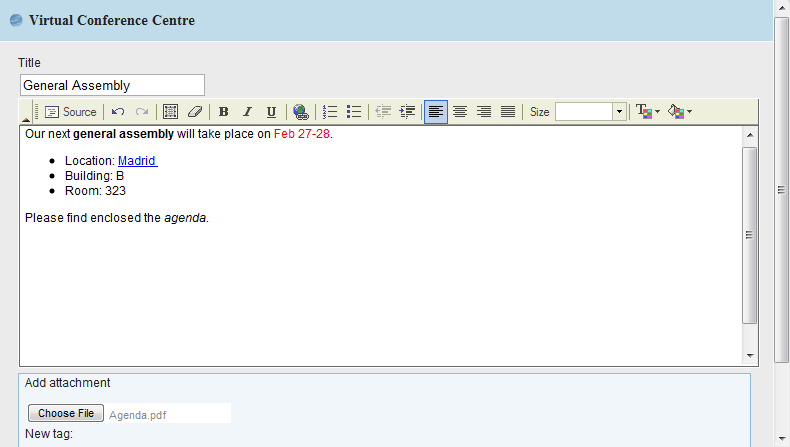The width and height of the screenshot is (790, 447).
Task: Insert a bulleted list
Action: tap(354, 112)
